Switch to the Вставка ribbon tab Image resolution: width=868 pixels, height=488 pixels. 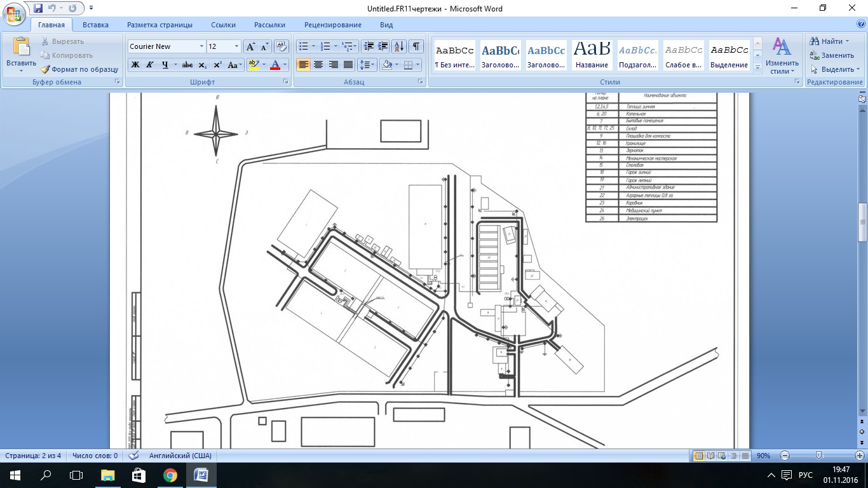[x=95, y=25]
